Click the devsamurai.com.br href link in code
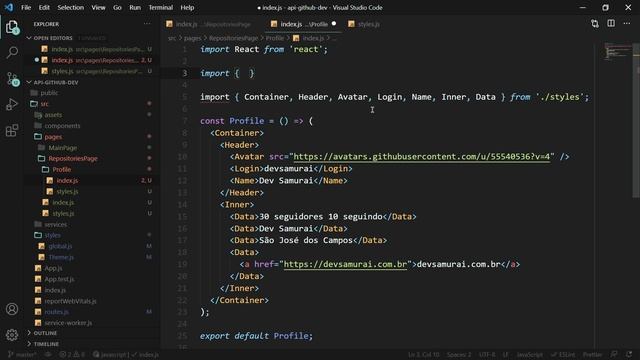640x360 pixels. pyautogui.click(x=345, y=264)
